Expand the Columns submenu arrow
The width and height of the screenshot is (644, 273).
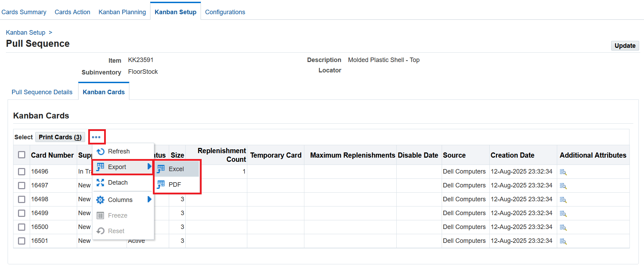[149, 200]
